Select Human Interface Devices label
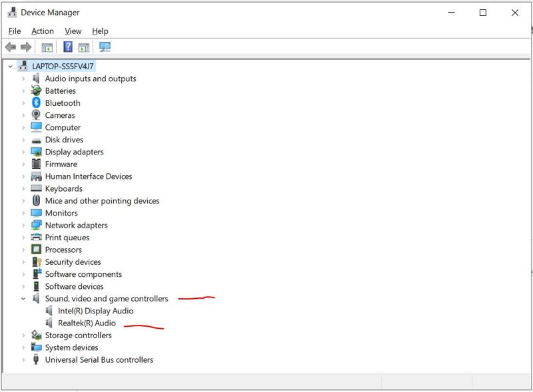Image resolution: width=533 pixels, height=392 pixels. click(x=89, y=176)
